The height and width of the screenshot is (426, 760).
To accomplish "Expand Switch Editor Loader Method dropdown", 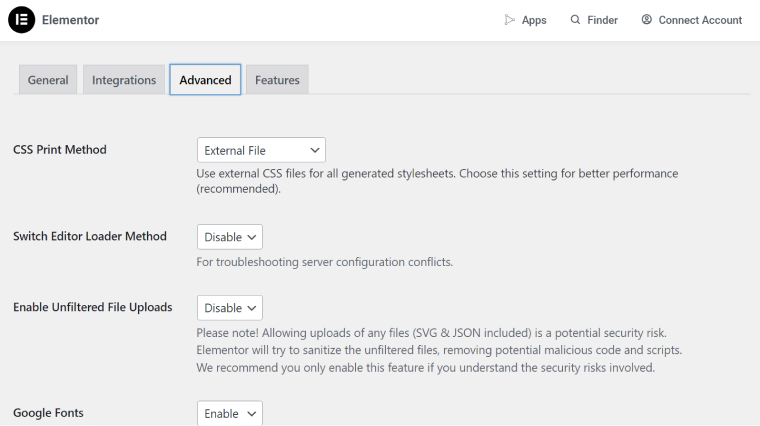I will [x=230, y=237].
